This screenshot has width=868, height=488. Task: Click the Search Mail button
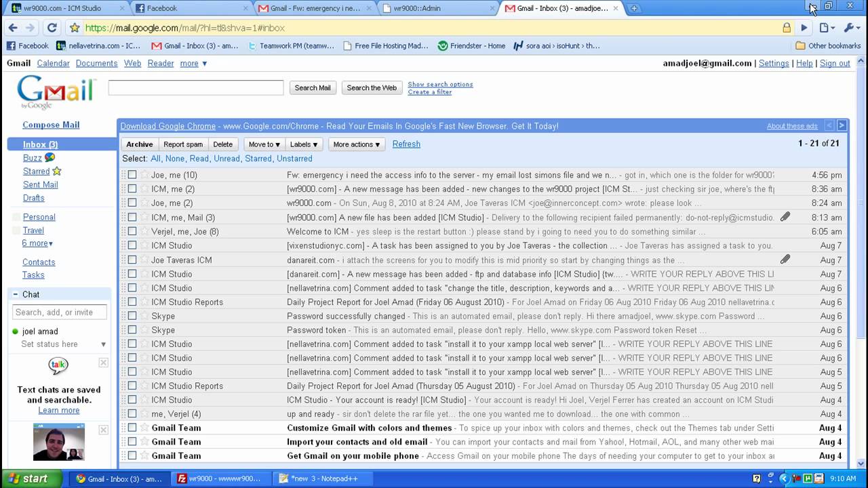[x=313, y=87]
